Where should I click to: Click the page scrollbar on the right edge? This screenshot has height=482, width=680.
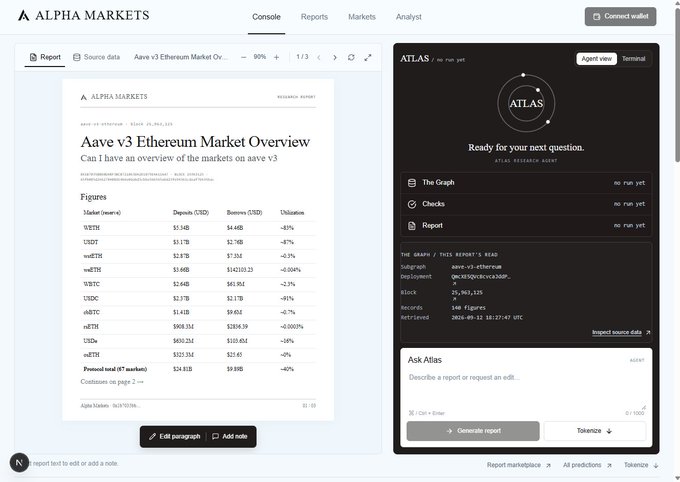click(677, 87)
